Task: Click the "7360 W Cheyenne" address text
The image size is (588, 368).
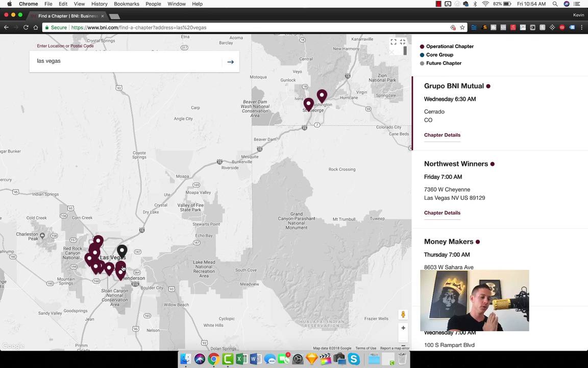Action: click(x=447, y=190)
